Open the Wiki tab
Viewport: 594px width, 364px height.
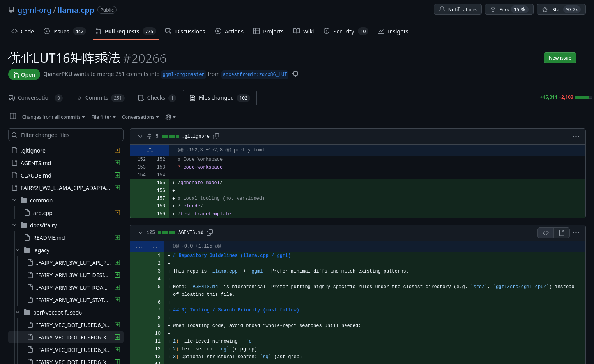click(x=304, y=32)
